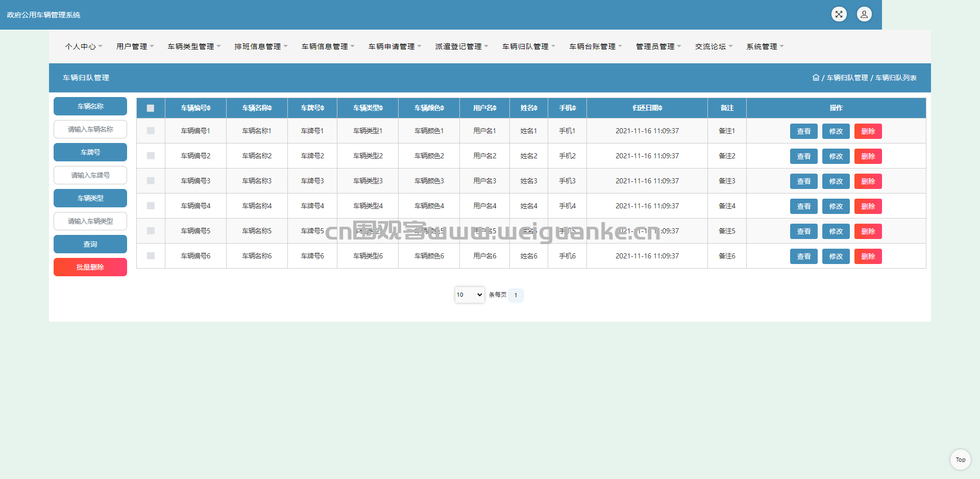Expand the 系统管理 dropdown menu
Image resolution: width=980 pixels, height=479 pixels.
[765, 46]
